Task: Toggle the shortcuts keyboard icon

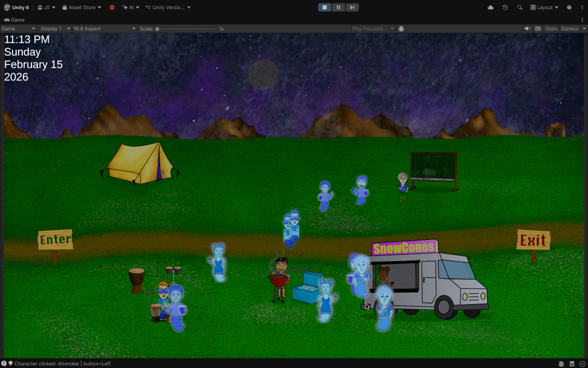Action: click(x=538, y=29)
